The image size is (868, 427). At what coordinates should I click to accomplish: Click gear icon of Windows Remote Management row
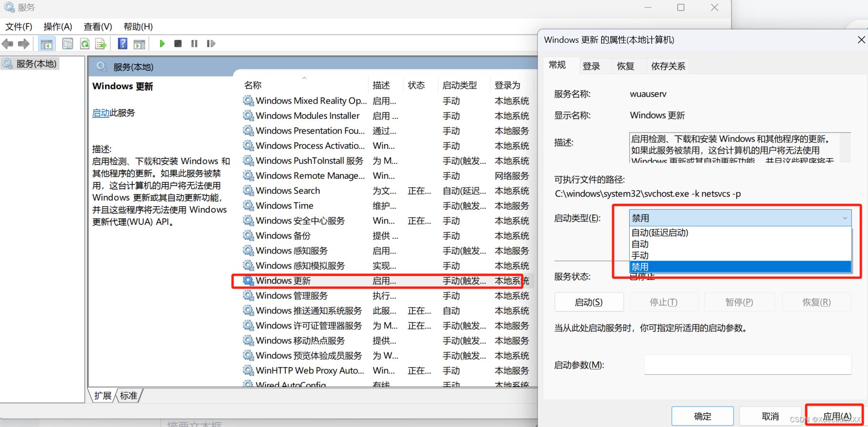(248, 175)
